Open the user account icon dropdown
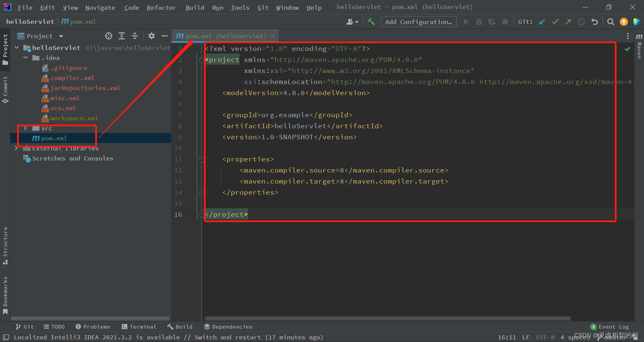Screen dimensions: 644x342 coord(352,22)
